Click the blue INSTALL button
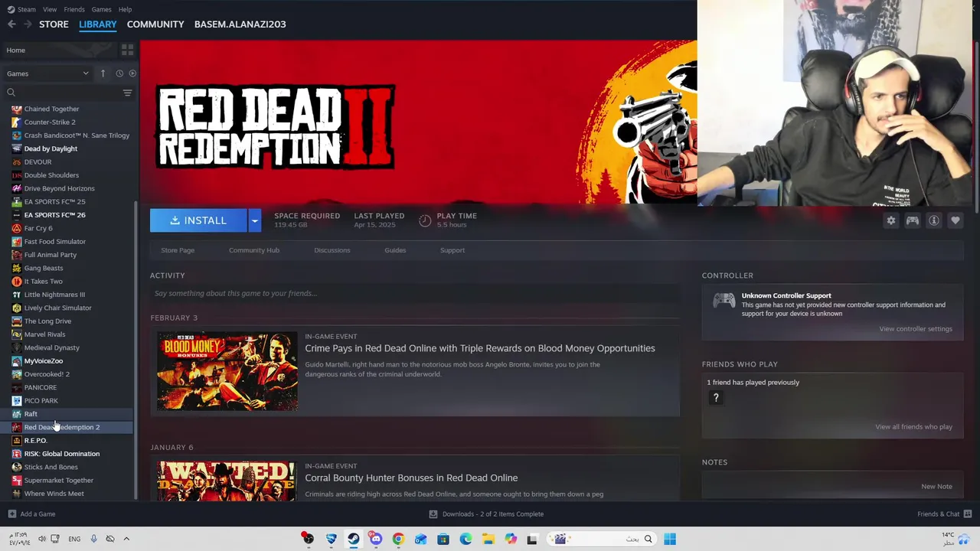The height and width of the screenshot is (551, 980). click(x=198, y=220)
